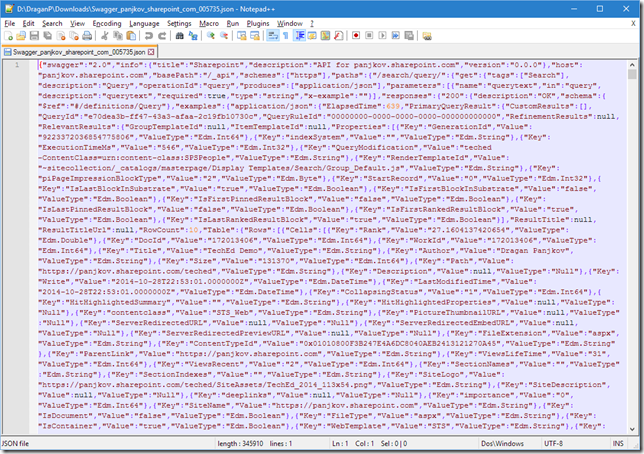Create a new document with the New icon
Image resolution: width=644 pixels, height=454 pixels.
pyautogui.click(x=9, y=36)
